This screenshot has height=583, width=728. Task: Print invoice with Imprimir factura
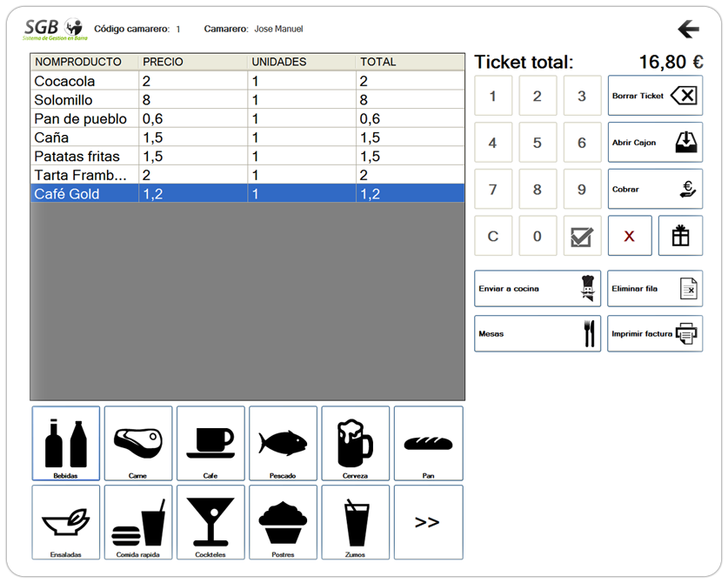655,333
